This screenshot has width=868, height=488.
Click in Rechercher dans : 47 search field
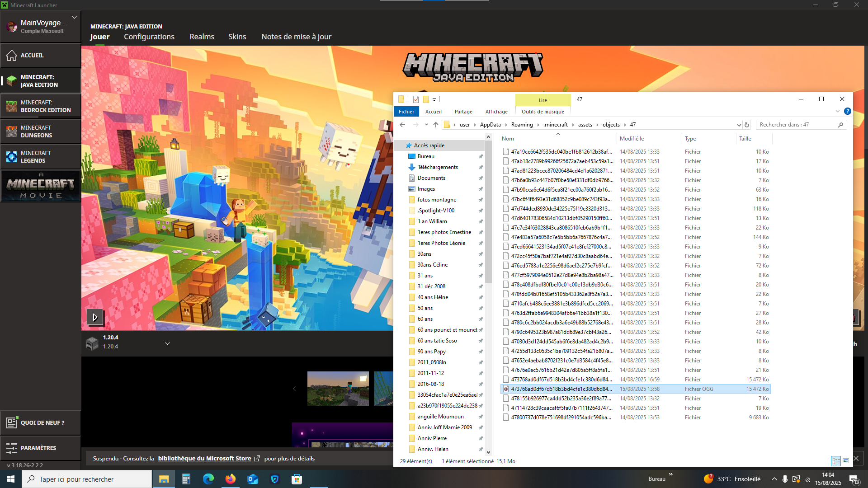[x=797, y=125]
